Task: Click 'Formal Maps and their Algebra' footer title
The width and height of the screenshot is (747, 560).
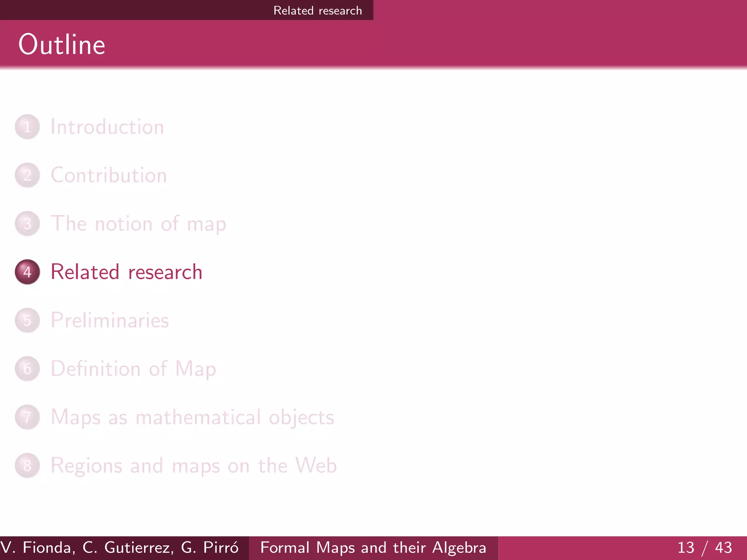Action: pos(373,548)
